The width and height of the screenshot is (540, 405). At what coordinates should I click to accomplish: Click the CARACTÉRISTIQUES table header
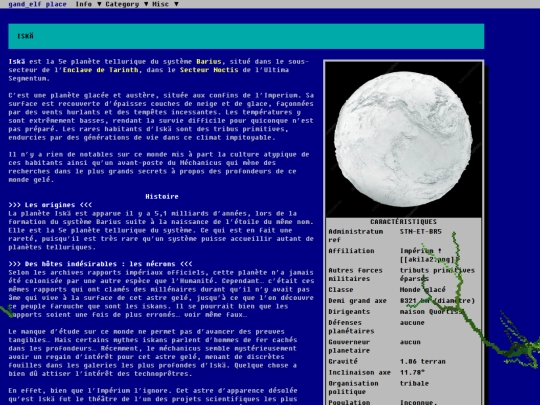[403, 221]
